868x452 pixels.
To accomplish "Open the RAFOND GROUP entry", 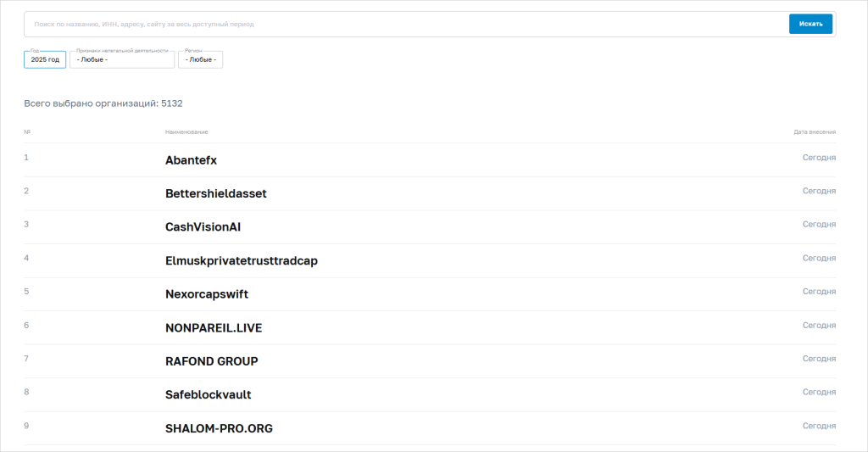I will (211, 361).
